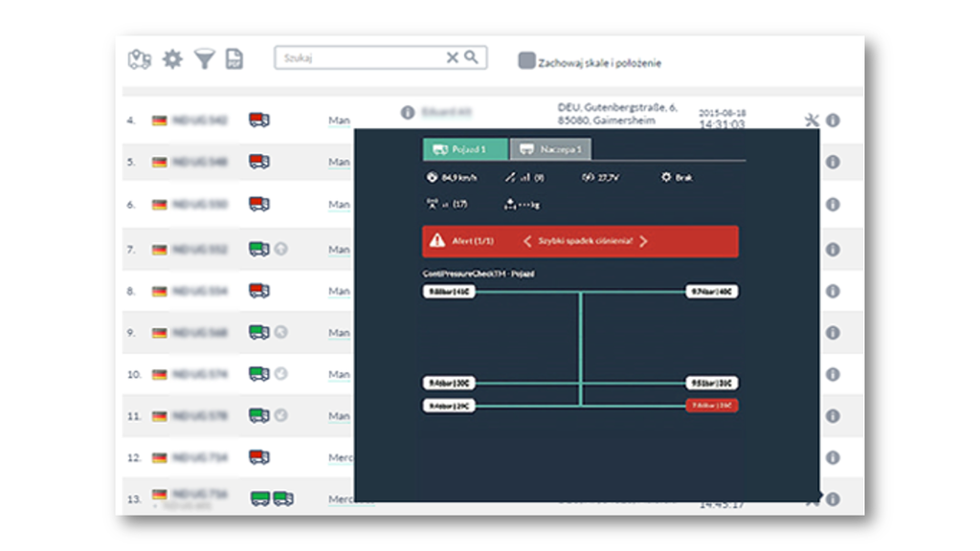Click green truck status icon in row 10
The height and width of the screenshot is (551, 980).
[259, 374]
